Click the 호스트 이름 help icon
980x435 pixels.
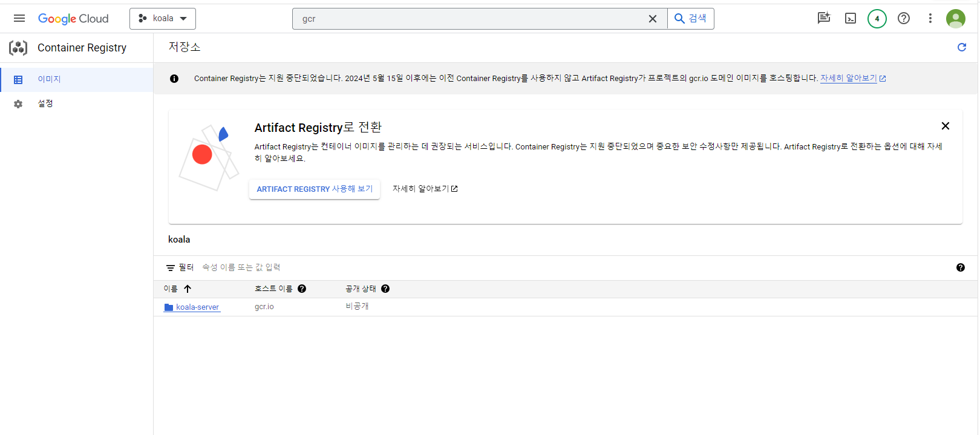pos(302,289)
